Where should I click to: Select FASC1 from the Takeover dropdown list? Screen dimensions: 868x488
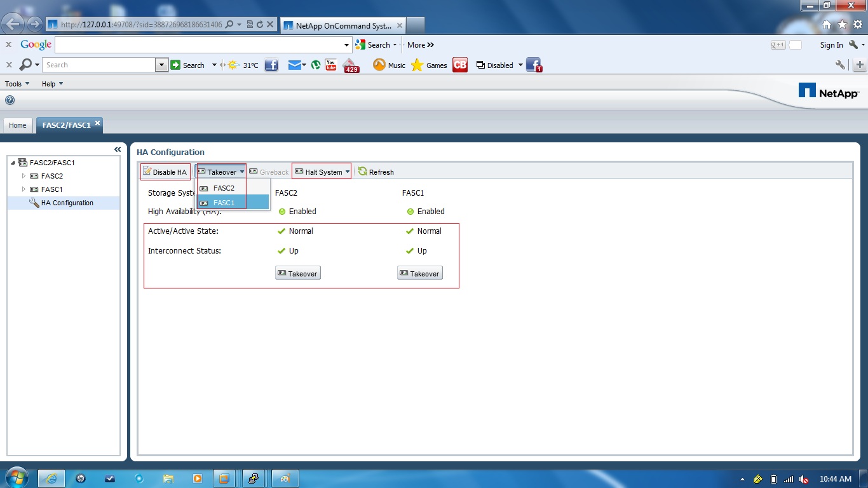226,202
